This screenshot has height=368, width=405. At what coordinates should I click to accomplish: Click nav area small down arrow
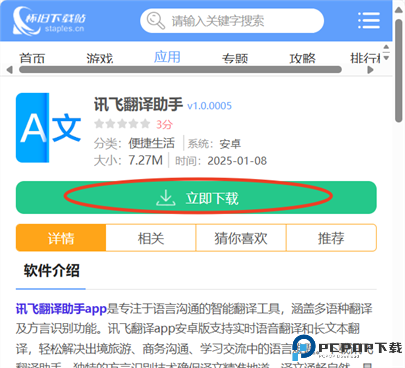tap(386, 58)
